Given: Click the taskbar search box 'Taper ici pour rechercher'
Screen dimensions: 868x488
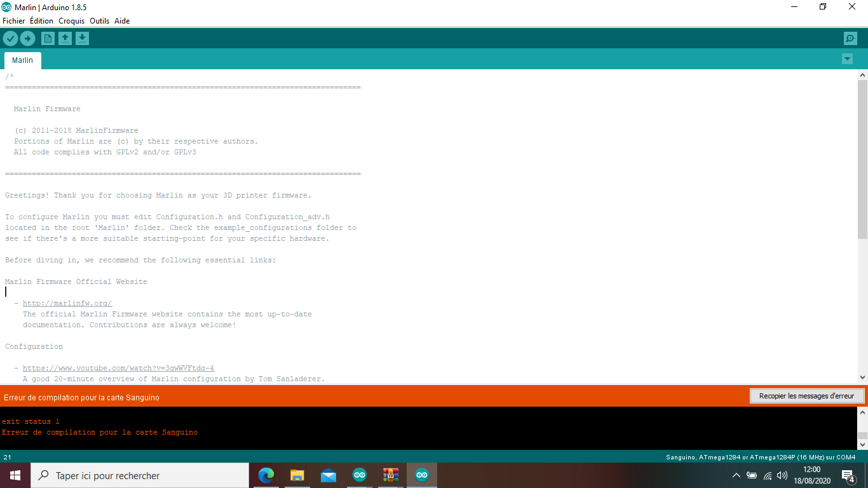Looking at the screenshot, I should click(x=140, y=475).
